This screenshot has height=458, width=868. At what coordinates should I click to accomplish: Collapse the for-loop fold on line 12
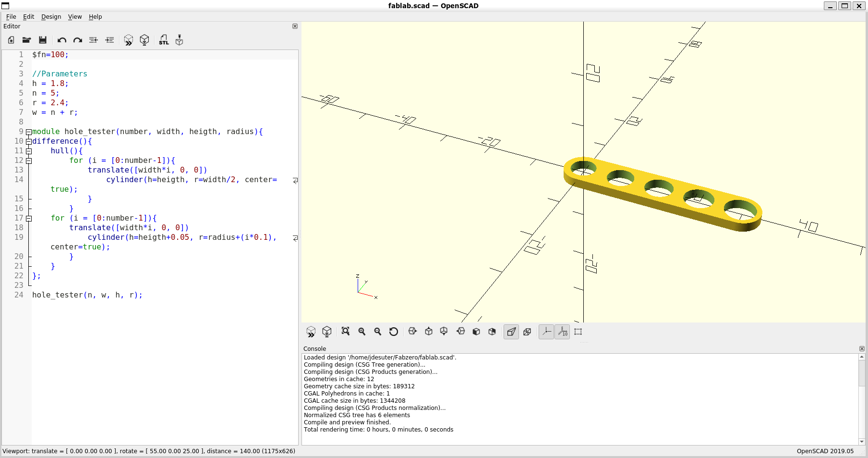click(29, 161)
